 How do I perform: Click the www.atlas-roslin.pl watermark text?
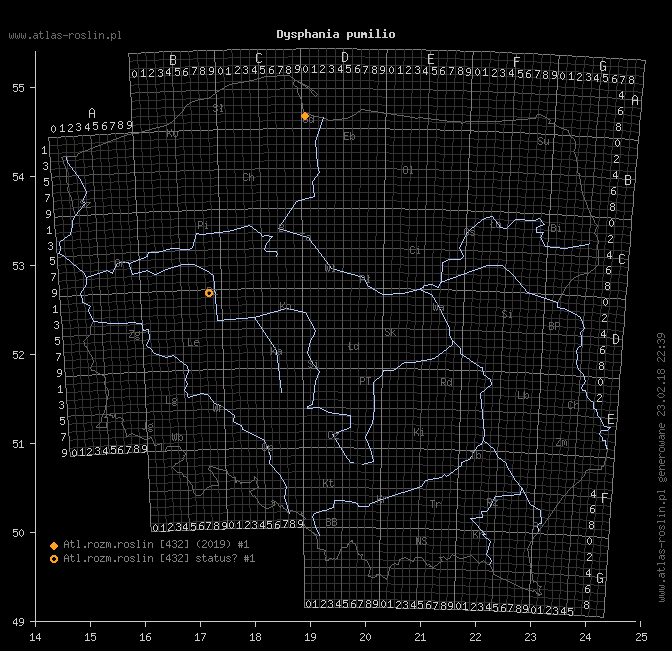click(65, 36)
